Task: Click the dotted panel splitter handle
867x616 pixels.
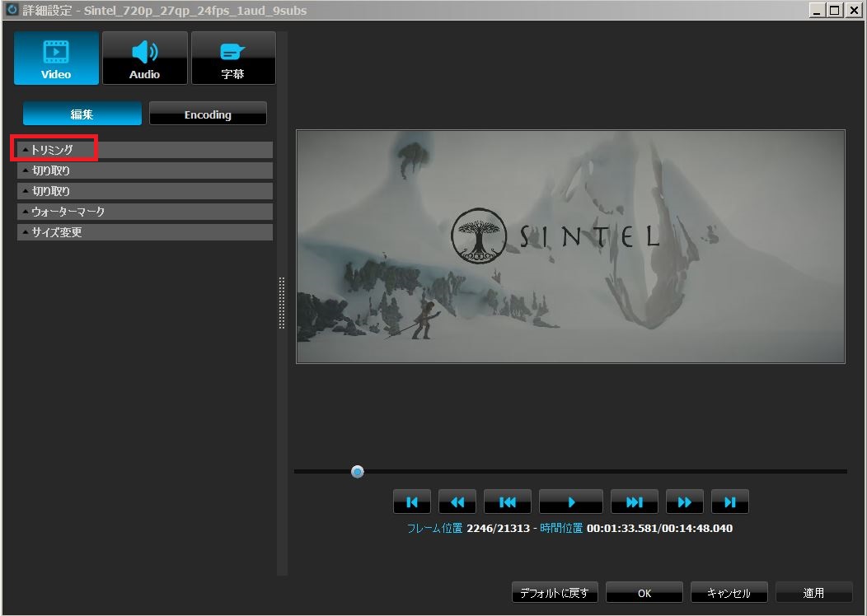Action: tap(282, 303)
